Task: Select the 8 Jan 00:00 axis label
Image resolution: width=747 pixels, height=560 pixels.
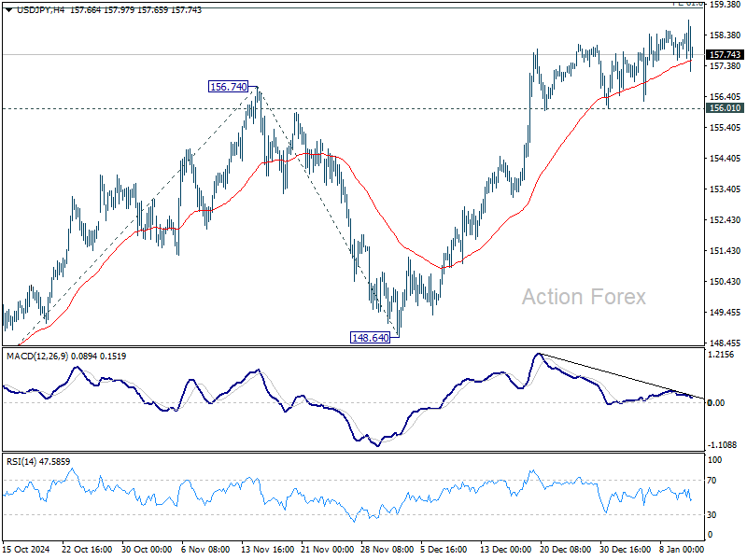Action: [680, 550]
